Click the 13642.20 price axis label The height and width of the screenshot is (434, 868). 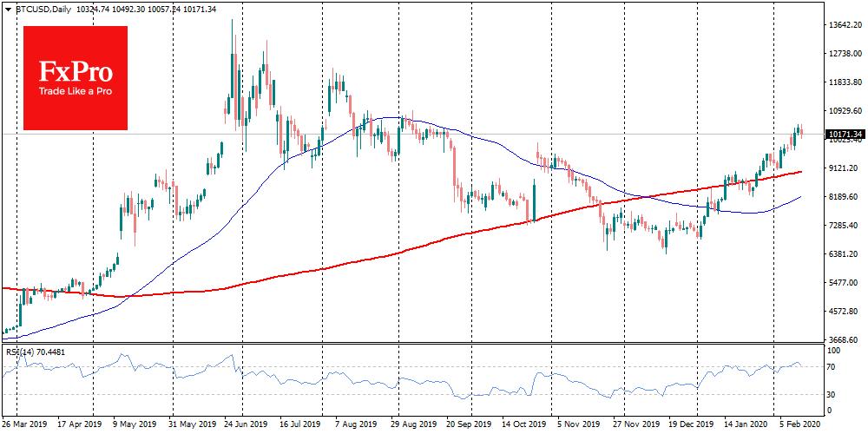[847, 25]
